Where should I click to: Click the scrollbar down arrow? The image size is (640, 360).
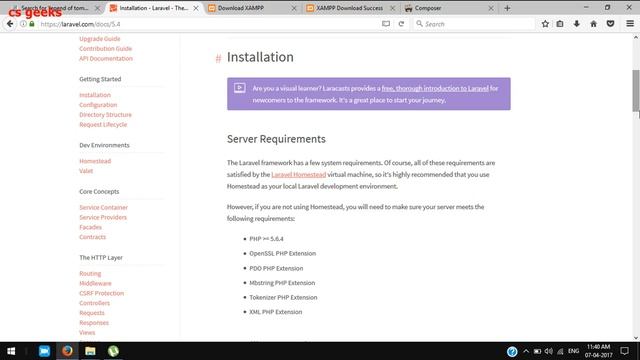[x=636, y=338]
